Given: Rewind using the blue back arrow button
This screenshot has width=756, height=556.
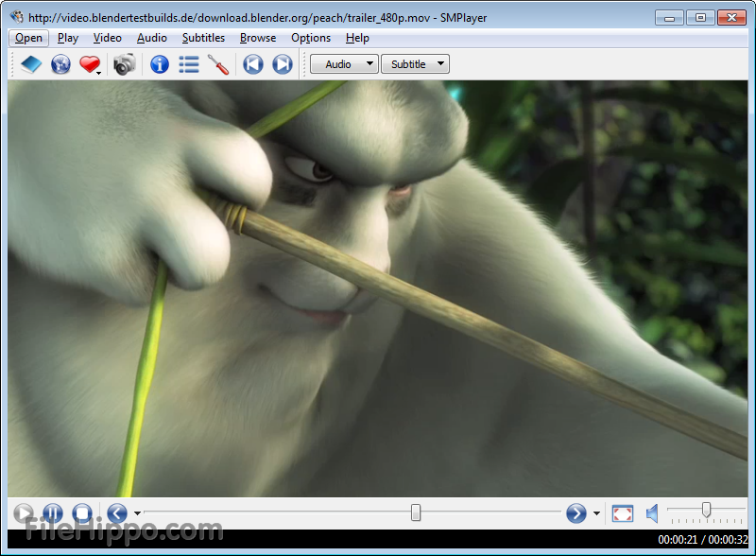Looking at the screenshot, I should tap(117, 513).
